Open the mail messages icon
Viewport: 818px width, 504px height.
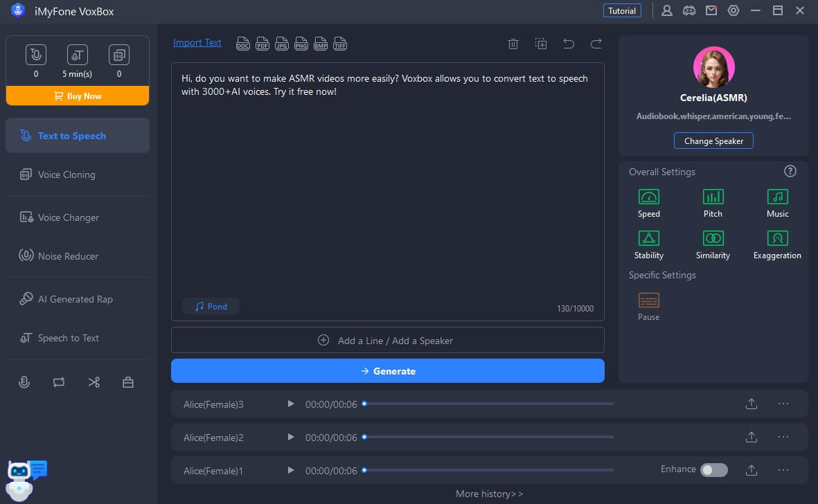click(711, 10)
